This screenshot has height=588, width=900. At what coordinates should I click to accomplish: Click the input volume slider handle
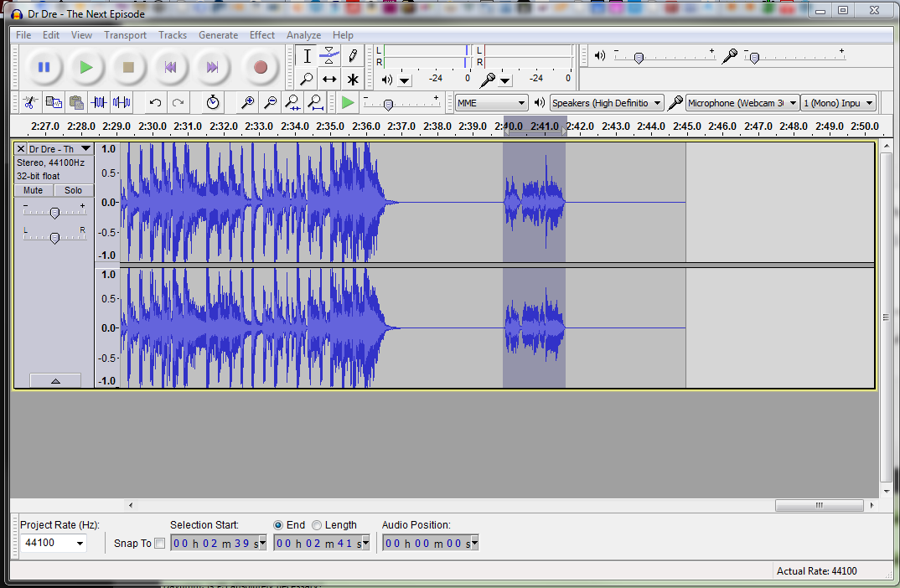tap(755, 57)
